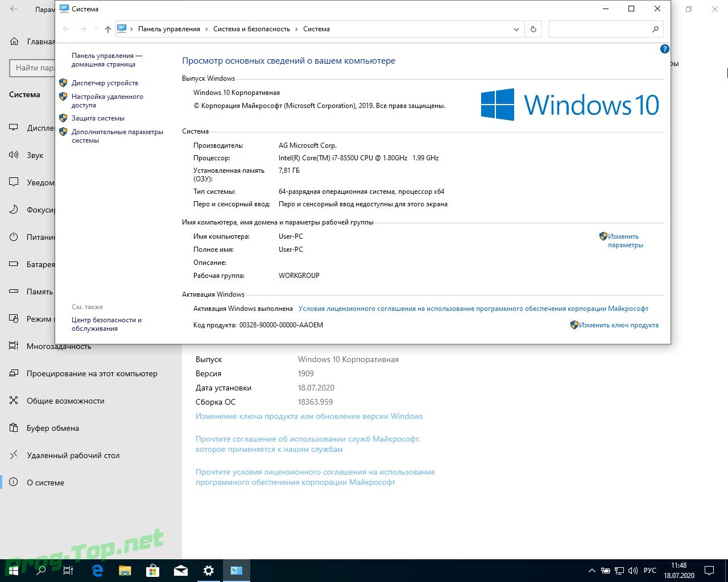Viewport: 728px width, 582px height.
Task: Click Изменить параметры link
Action: (625, 240)
